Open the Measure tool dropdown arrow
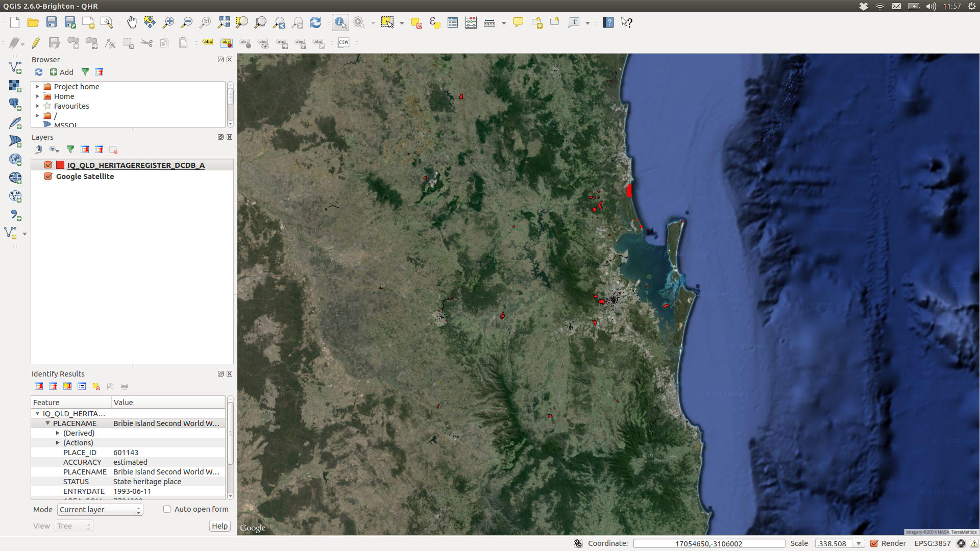Viewport: 980px width, 551px height. click(x=503, y=23)
